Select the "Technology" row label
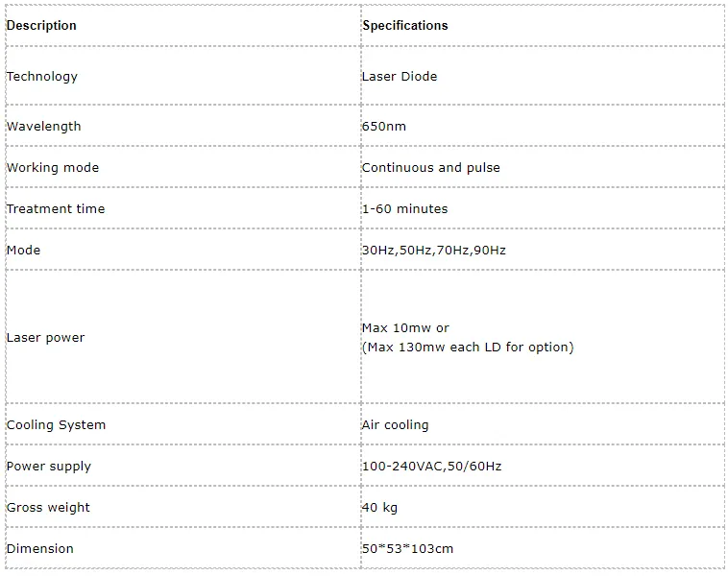The width and height of the screenshot is (728, 576). (x=42, y=77)
